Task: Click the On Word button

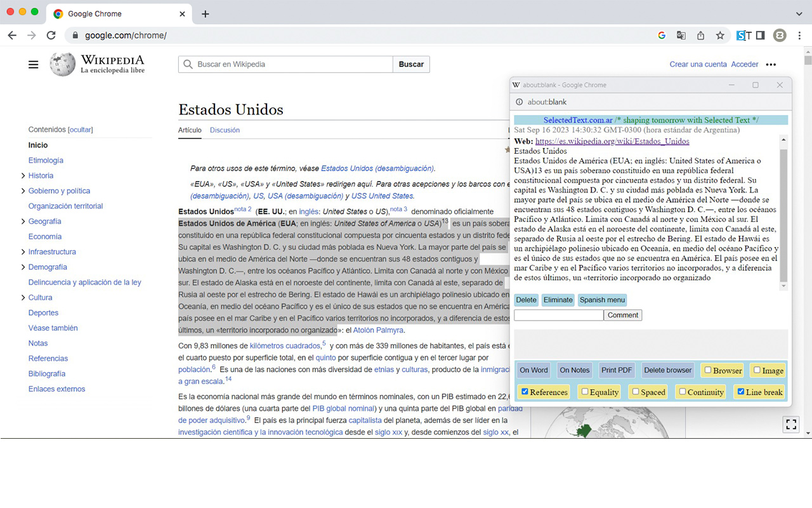Action: [534, 370]
